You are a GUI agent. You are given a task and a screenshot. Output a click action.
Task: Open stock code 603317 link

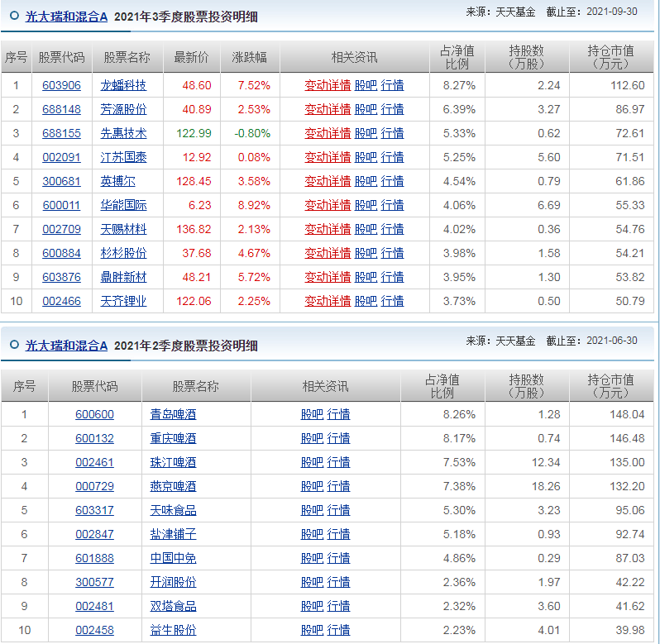pos(95,510)
